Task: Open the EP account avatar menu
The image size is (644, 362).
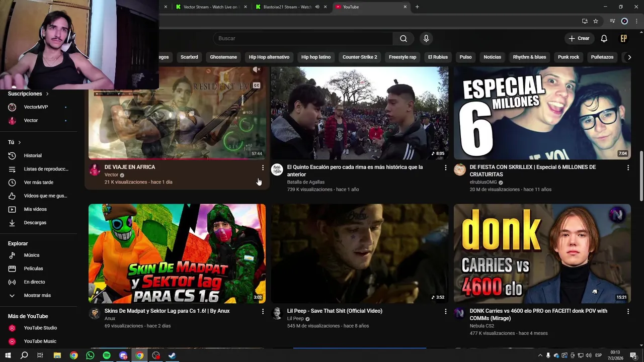Action: pyautogui.click(x=624, y=39)
